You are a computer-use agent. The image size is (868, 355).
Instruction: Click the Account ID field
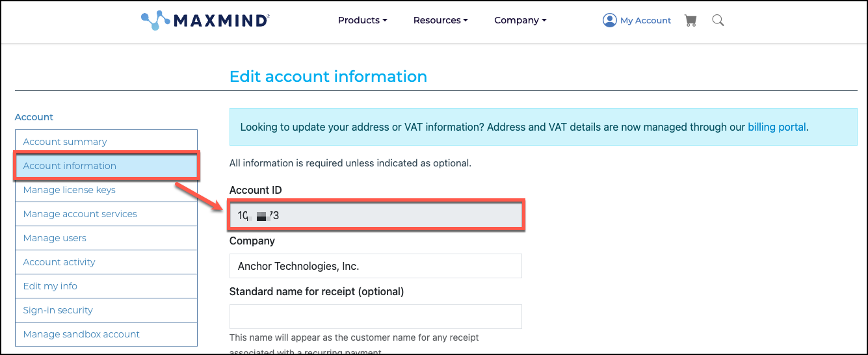point(375,216)
